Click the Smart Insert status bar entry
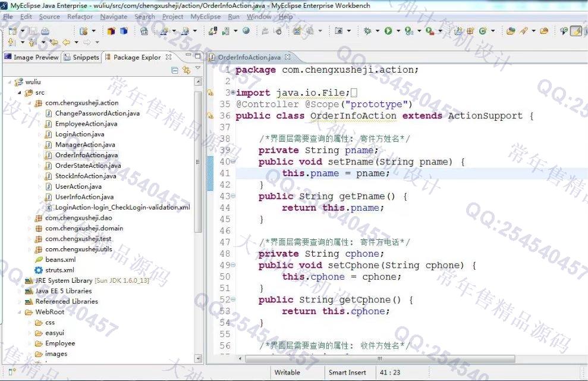This screenshot has width=588, height=381. point(347,372)
